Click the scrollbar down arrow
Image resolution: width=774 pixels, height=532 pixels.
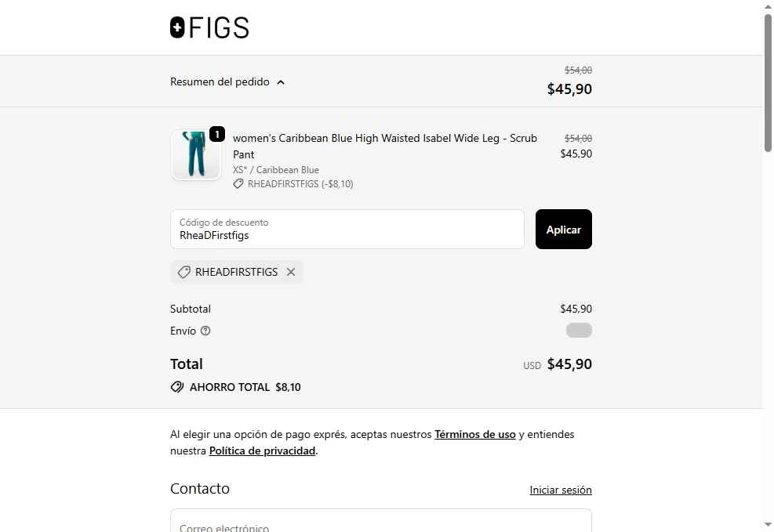click(x=768, y=524)
